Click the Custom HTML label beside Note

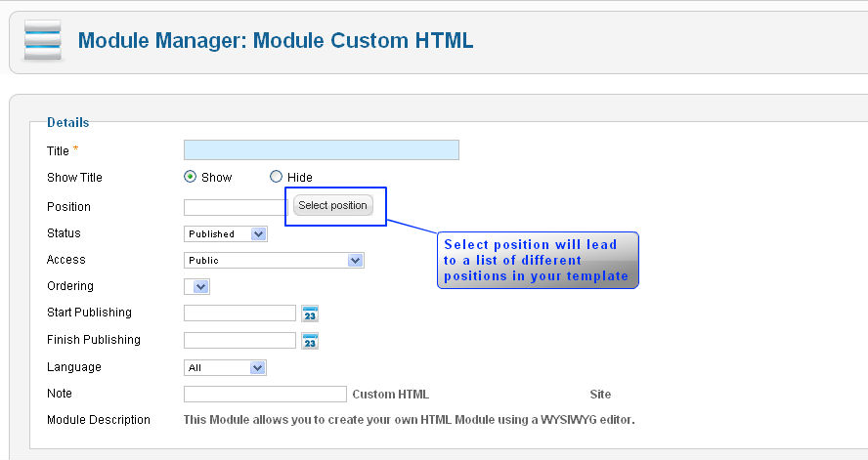click(390, 395)
